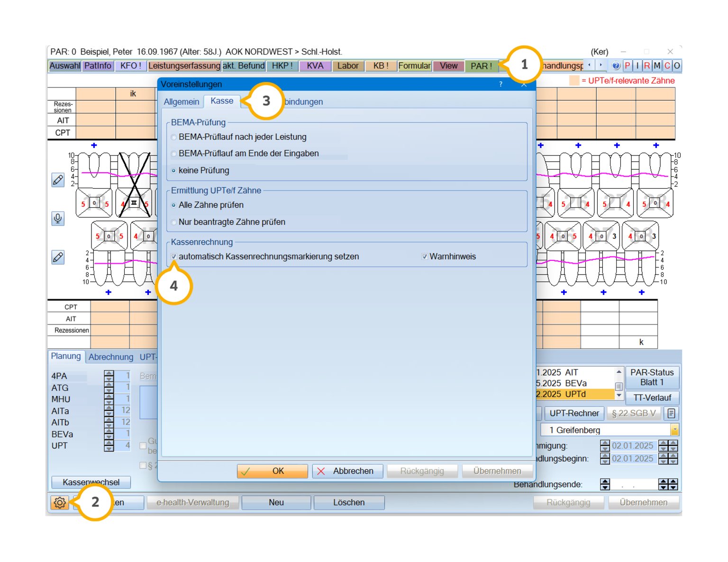Click the M toolbar button
728x562 pixels.
click(x=657, y=66)
